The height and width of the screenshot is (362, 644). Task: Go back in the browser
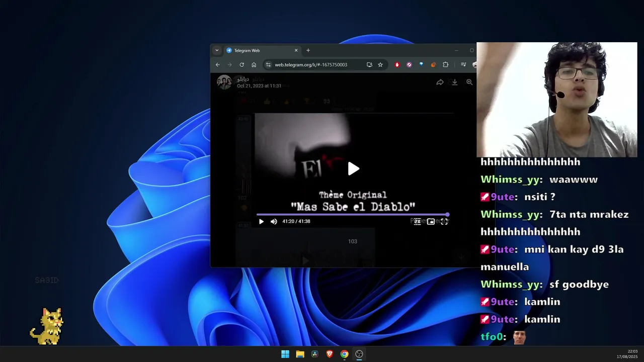217,64
